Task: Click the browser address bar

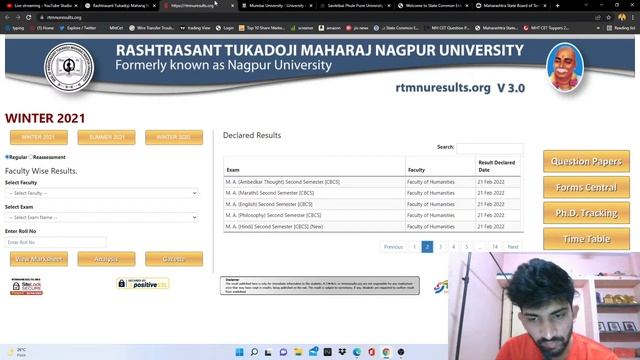Action: [x=314, y=18]
